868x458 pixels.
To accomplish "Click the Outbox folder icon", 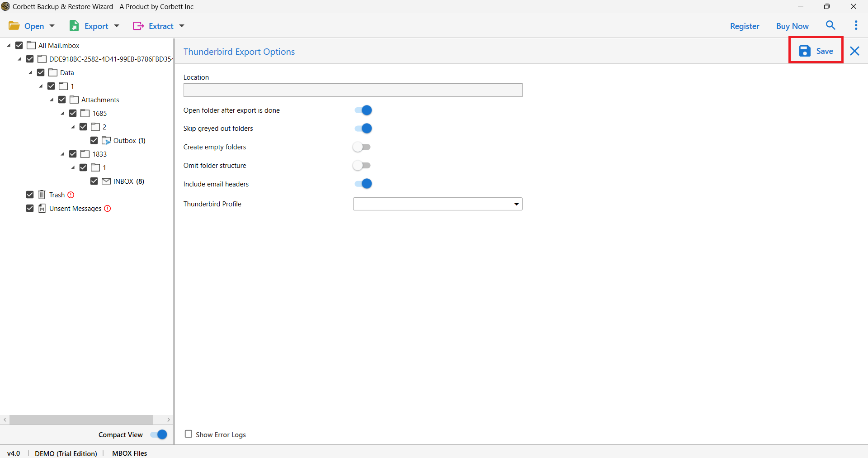I will [106, 140].
